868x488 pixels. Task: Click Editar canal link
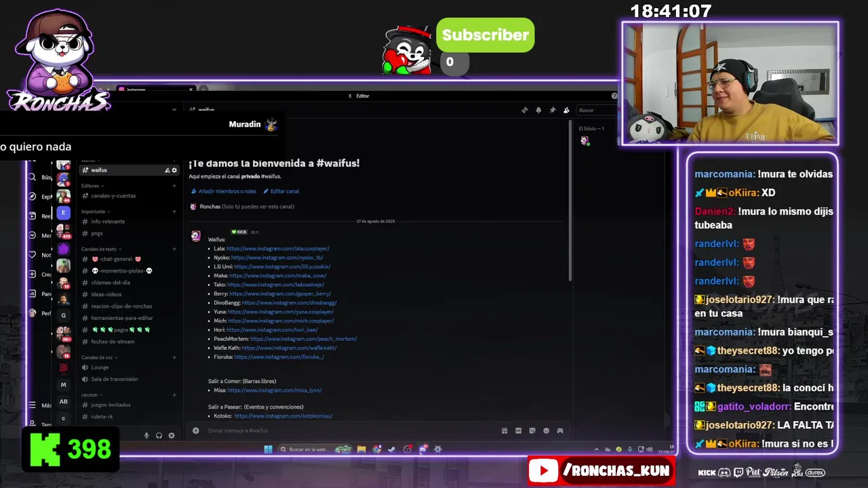(x=281, y=191)
